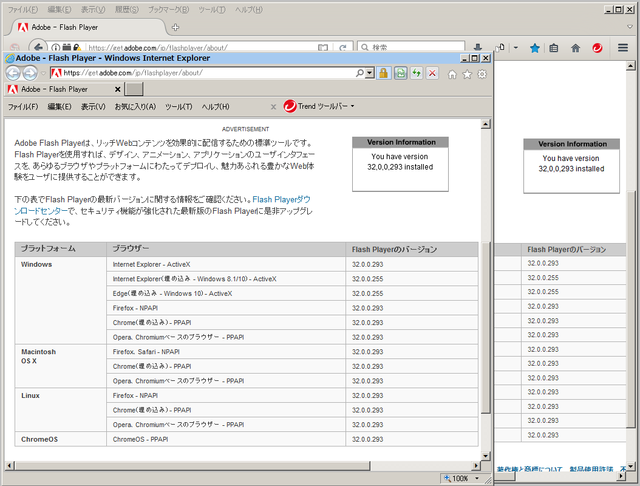Viewport: 640px width, 486px height.
Task: Click the Windows row header cell in the IE table
Action: click(x=61, y=300)
